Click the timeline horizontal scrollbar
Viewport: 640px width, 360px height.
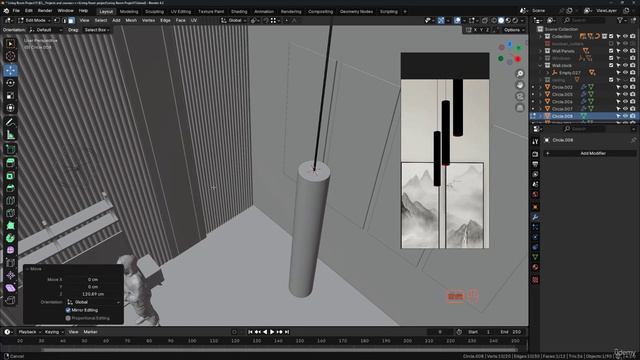280,349
